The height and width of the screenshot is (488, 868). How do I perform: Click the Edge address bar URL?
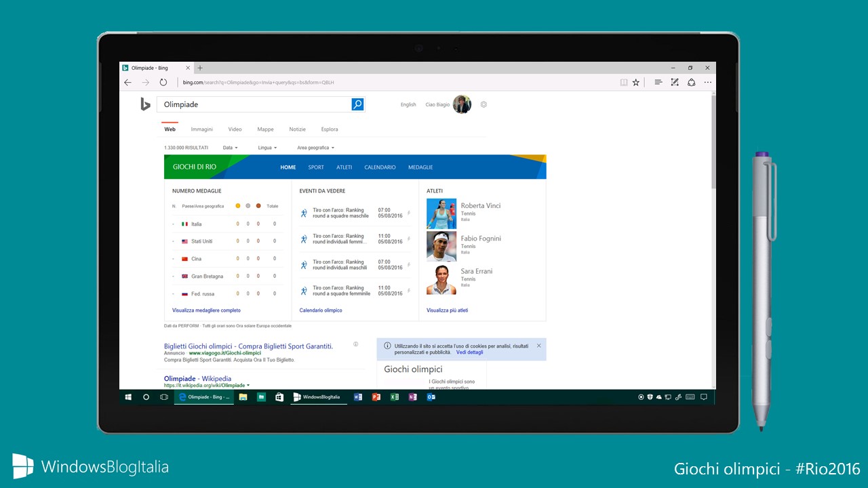coord(258,82)
